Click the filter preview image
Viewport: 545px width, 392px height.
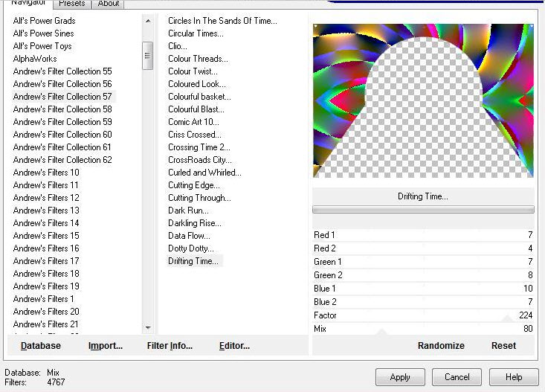coord(423,100)
